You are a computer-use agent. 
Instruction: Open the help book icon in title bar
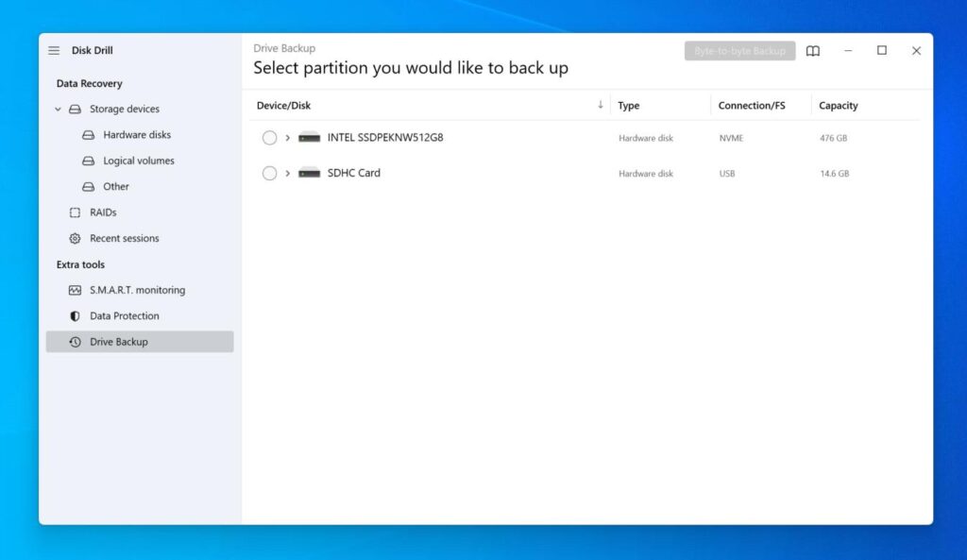(x=813, y=51)
